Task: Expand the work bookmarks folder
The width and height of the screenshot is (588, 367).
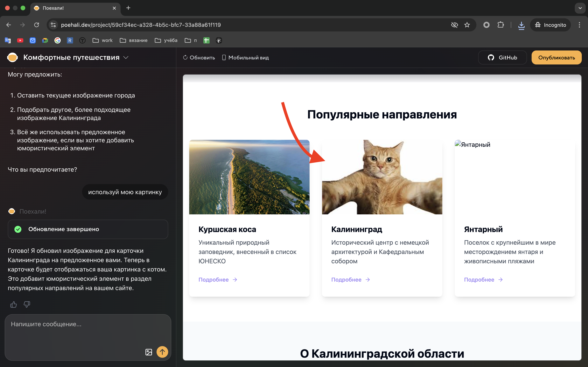Action: coord(102,40)
